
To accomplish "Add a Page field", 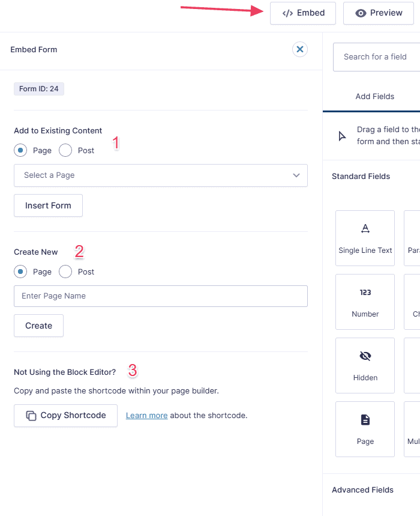I will click(365, 429).
